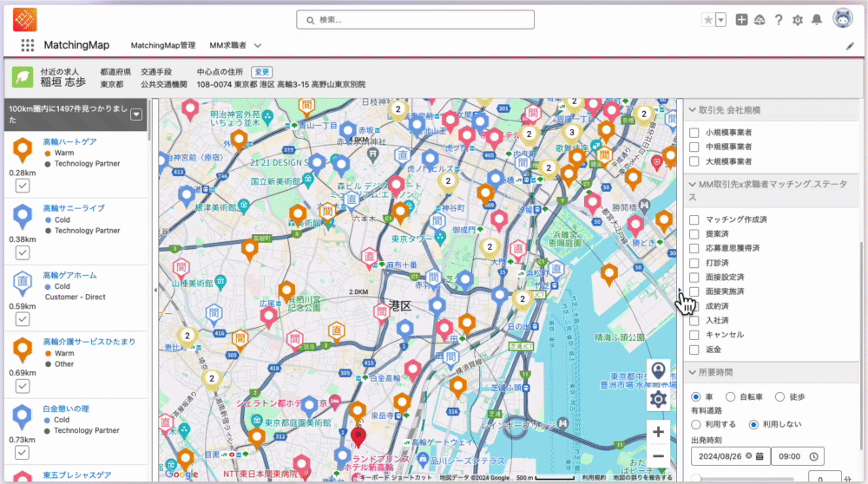Image resolution: width=868 pixels, height=484 pixels.
Task: Zoom in the map with plus button
Action: [658, 432]
